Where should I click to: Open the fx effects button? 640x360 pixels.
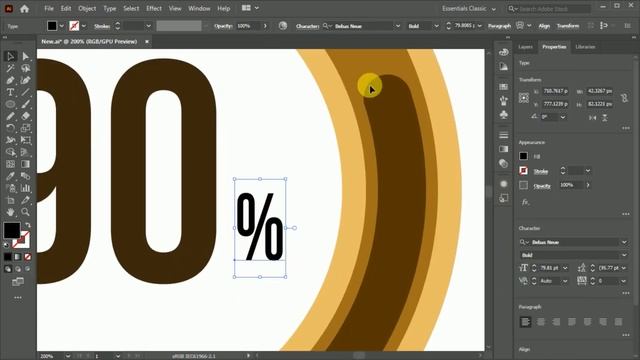click(525, 202)
